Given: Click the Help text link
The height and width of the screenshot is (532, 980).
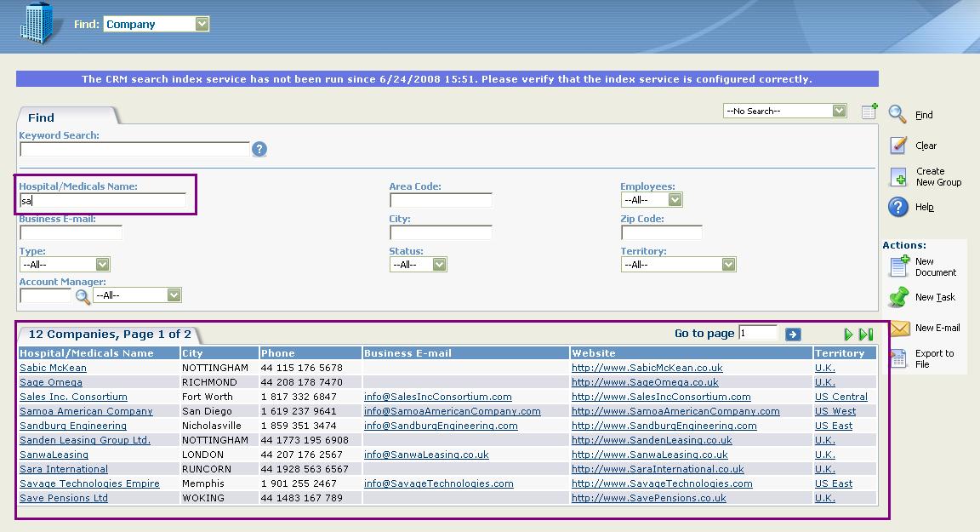Looking at the screenshot, I should click(925, 207).
